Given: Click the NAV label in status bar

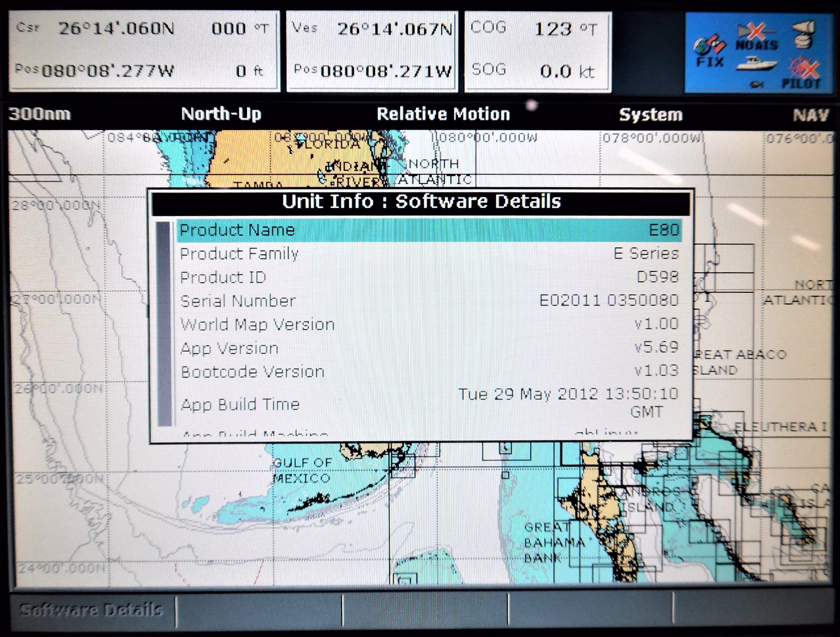Looking at the screenshot, I should coord(810,115).
